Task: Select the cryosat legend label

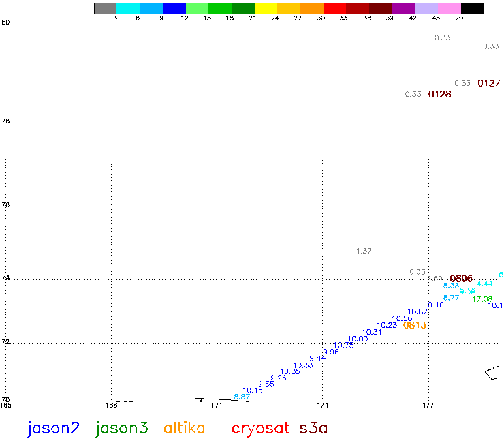Action: [260, 429]
